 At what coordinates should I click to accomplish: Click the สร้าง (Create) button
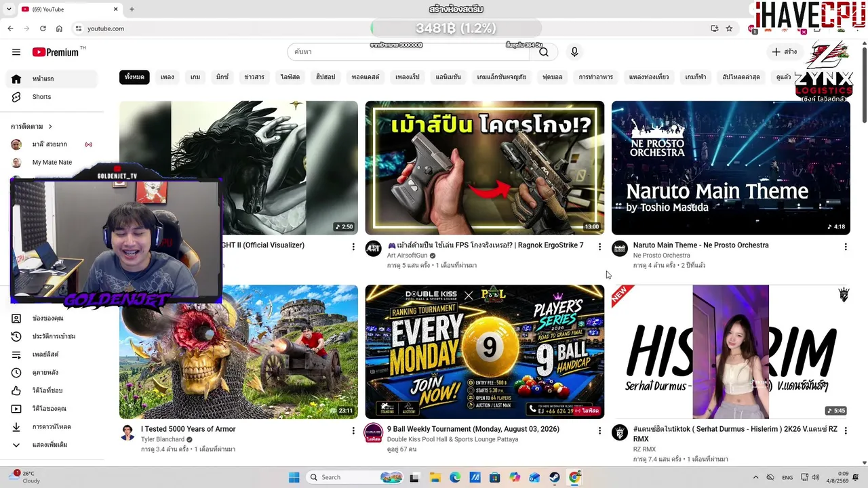[785, 52]
